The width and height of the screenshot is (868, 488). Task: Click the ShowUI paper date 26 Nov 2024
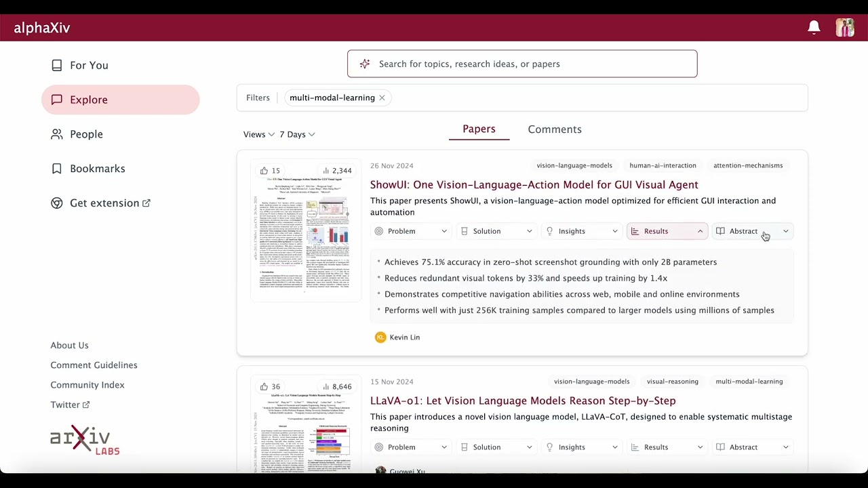pyautogui.click(x=391, y=165)
